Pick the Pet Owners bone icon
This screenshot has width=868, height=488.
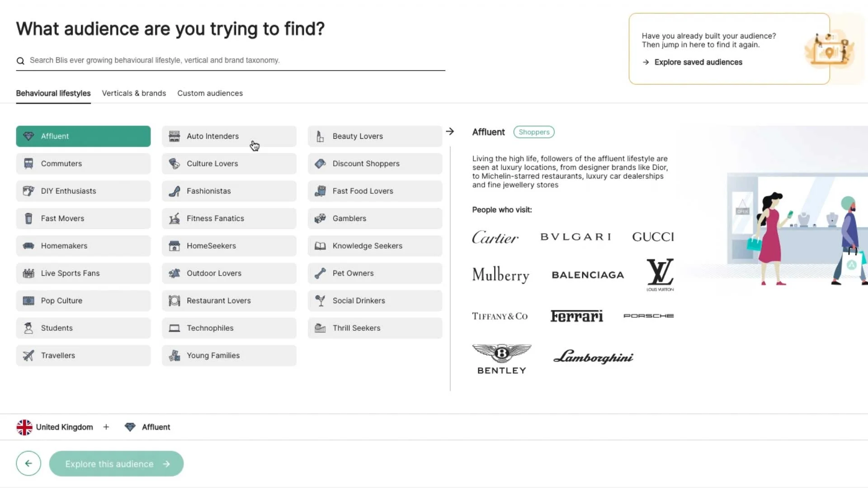click(x=320, y=273)
